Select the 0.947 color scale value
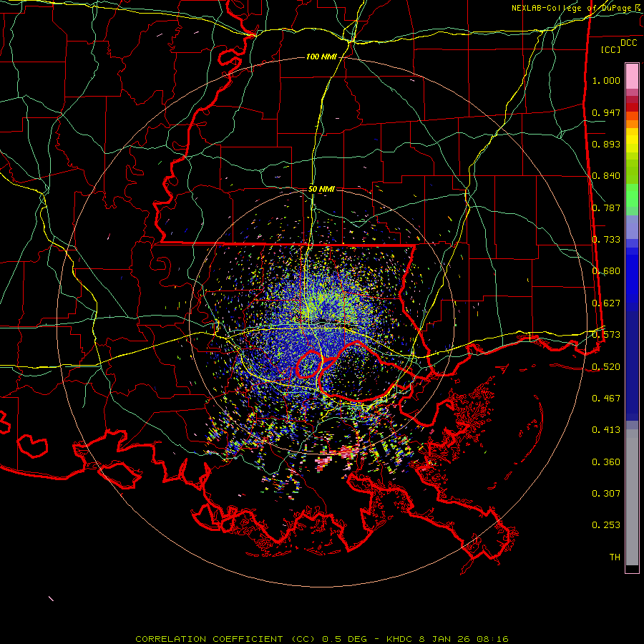Viewport: 644px width, 644px height. pyautogui.click(x=606, y=112)
